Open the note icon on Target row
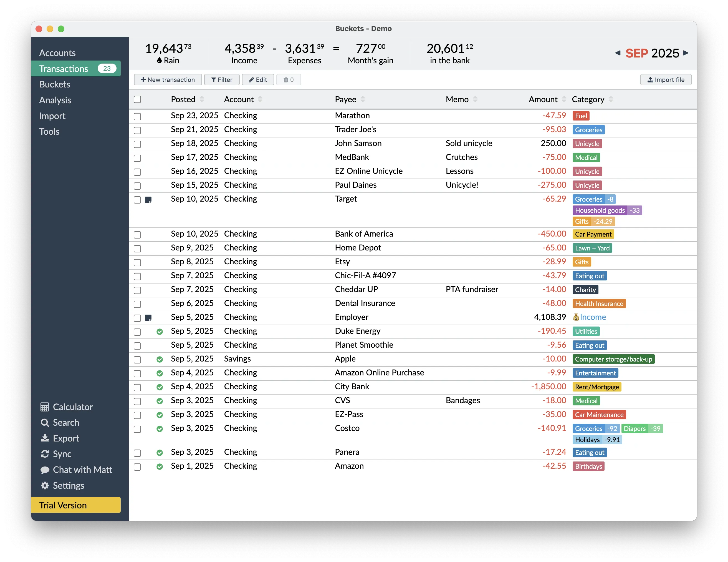728x562 pixels. tap(148, 200)
